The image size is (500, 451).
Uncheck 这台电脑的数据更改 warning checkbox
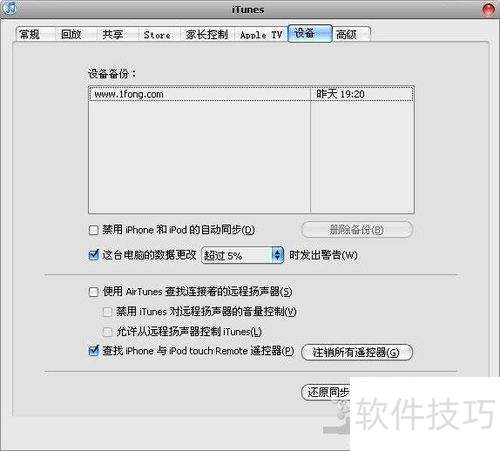94,255
